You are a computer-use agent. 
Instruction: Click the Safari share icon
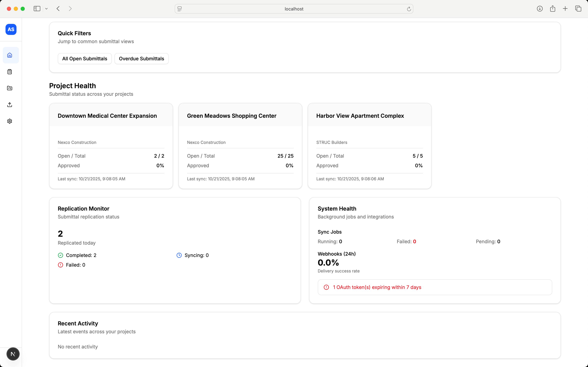tap(553, 9)
